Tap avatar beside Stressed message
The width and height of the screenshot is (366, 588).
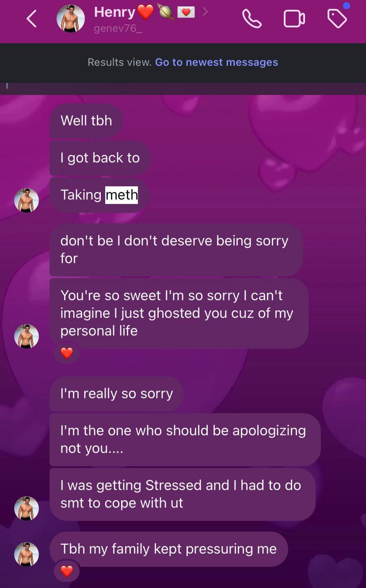tap(27, 508)
